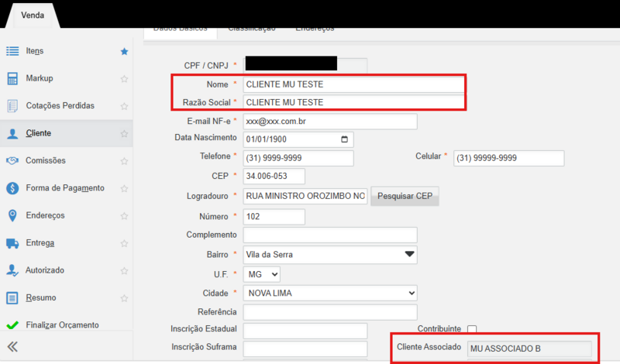The width and height of the screenshot is (620, 364).
Task: Click the Endereços map pin icon
Action: tap(12, 215)
